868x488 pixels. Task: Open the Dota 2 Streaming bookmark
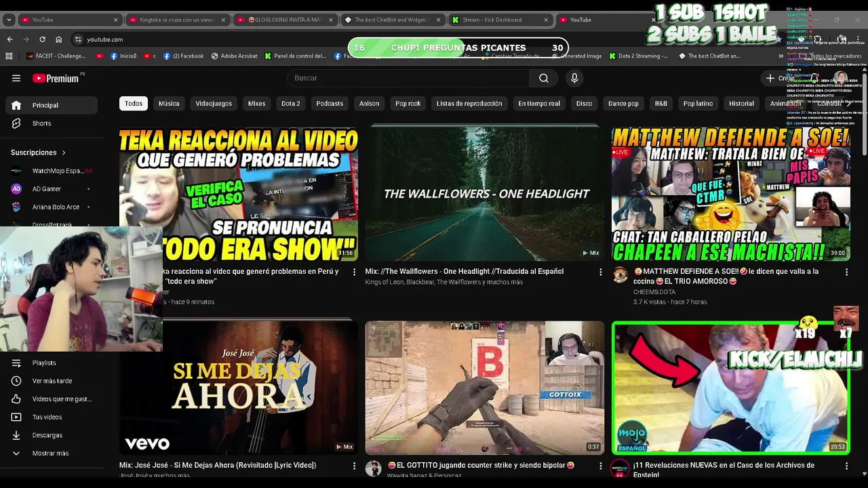click(638, 56)
